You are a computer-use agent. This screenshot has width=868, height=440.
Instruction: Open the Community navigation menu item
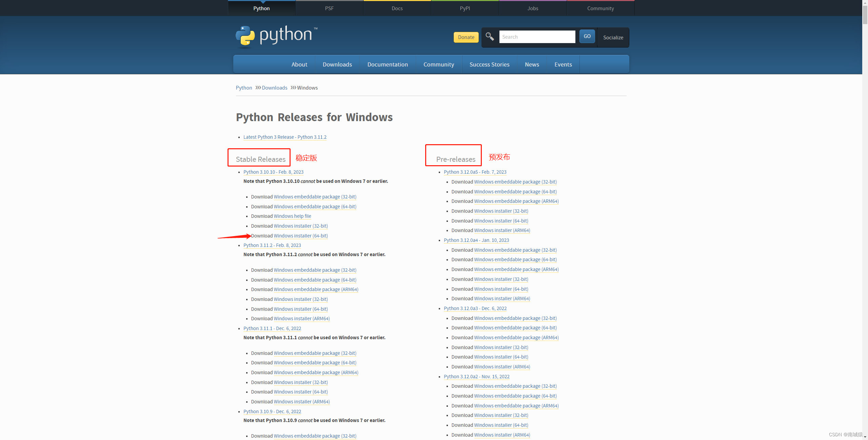coord(439,64)
